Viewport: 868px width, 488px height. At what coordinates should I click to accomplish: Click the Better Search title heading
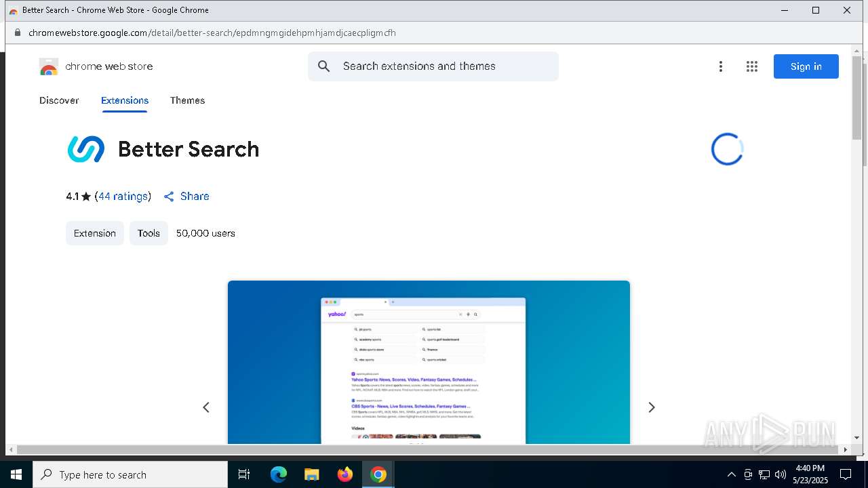pos(189,149)
